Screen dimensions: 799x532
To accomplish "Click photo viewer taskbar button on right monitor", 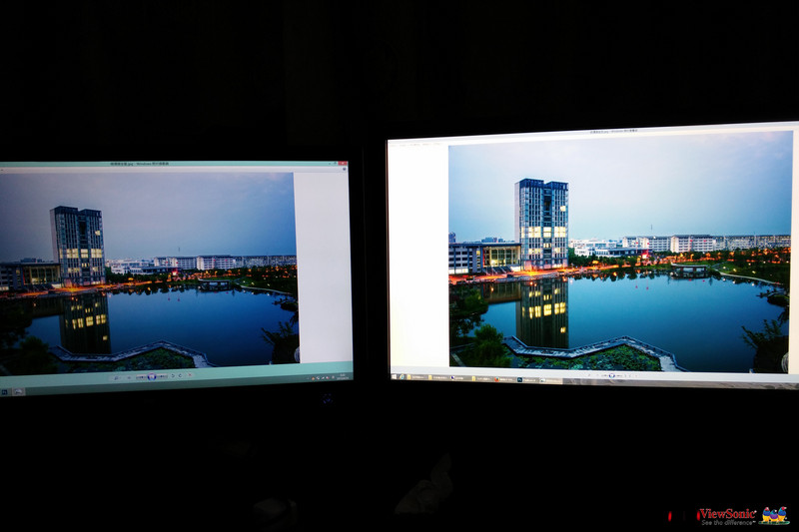I will tap(550, 380).
